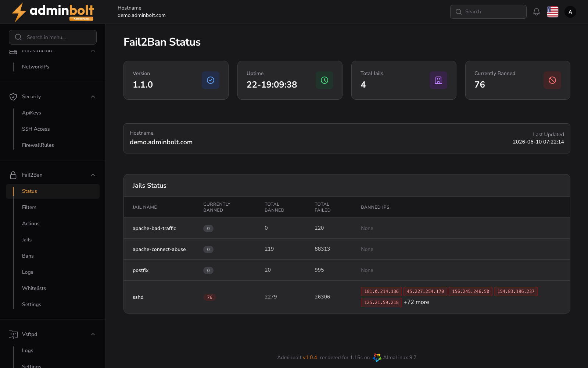
Task: Click the adminbolt lightning logo
Action: pos(53,12)
